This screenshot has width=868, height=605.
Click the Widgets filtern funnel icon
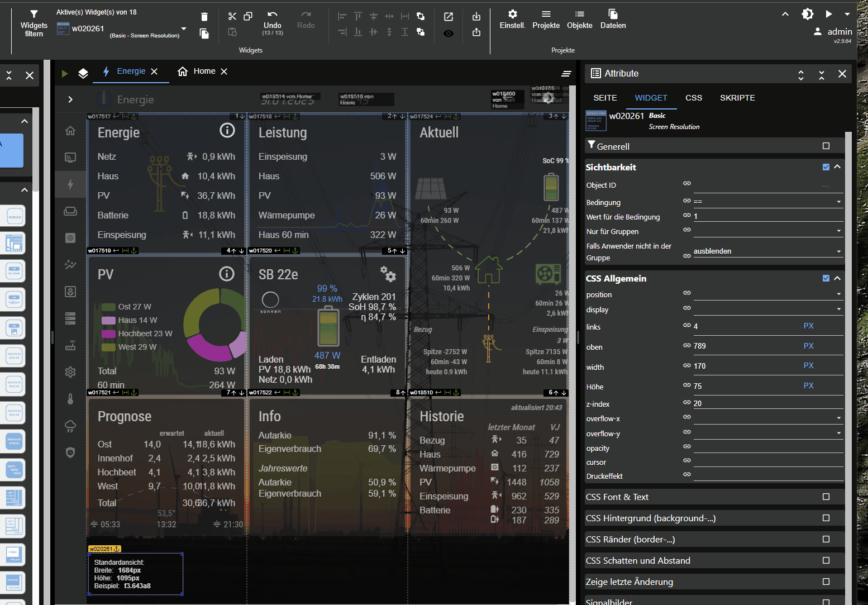pos(34,14)
